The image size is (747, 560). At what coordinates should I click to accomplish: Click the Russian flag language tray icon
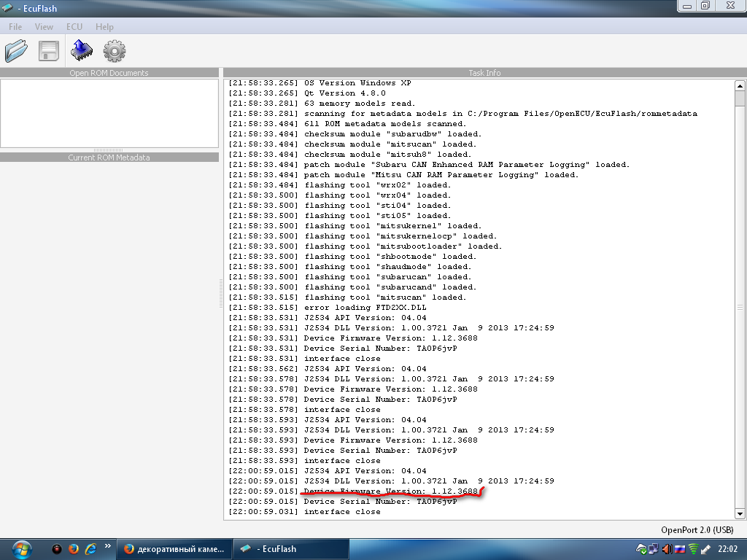pos(680,549)
